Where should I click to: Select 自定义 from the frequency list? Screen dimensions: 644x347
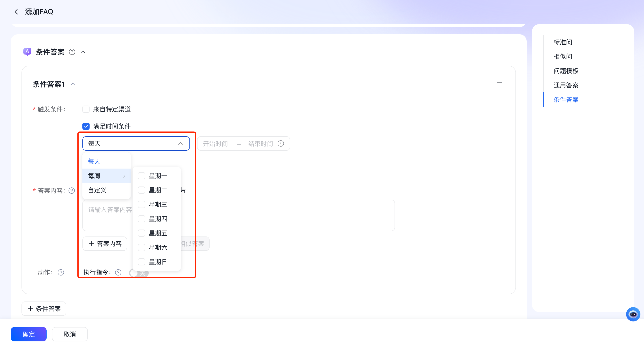97,190
